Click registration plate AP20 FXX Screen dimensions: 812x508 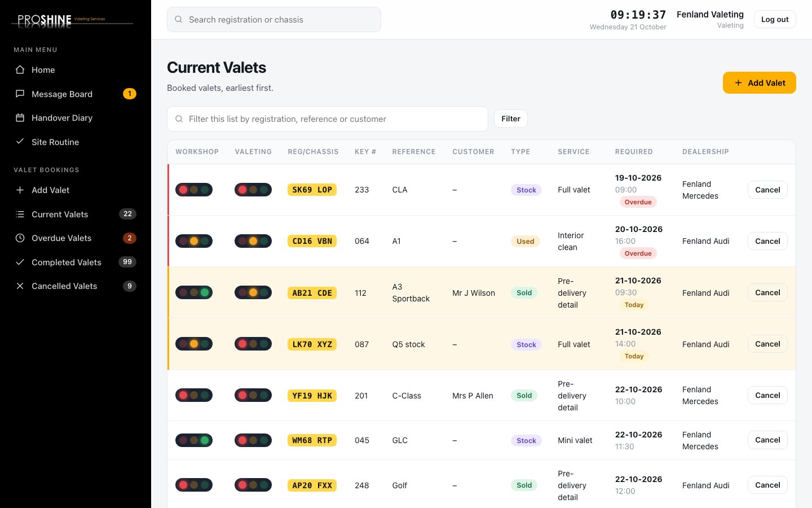click(312, 485)
